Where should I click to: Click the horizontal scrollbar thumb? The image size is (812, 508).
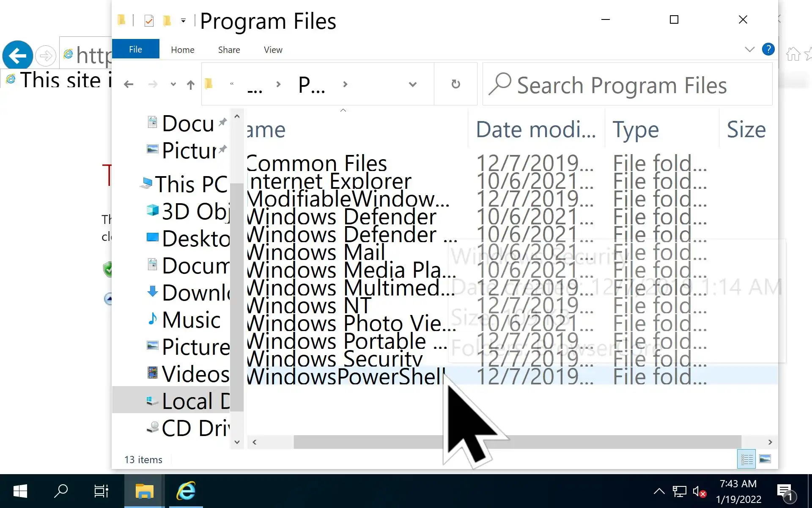coord(517,442)
